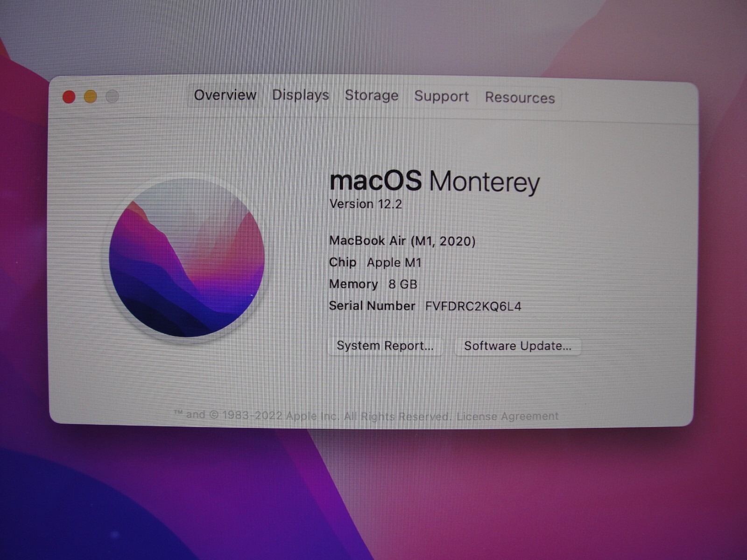Close the About This Mac window
This screenshot has height=560, width=747.
tap(69, 97)
